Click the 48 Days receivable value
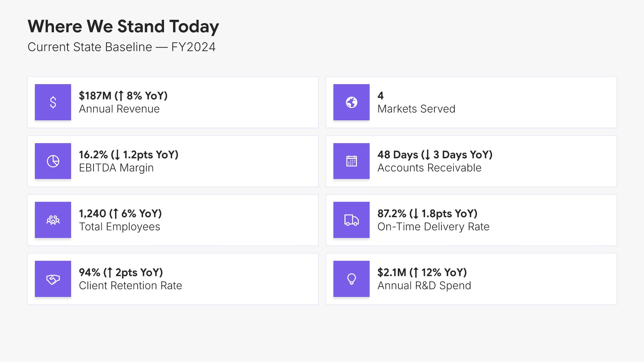The height and width of the screenshot is (362, 644). (435, 155)
